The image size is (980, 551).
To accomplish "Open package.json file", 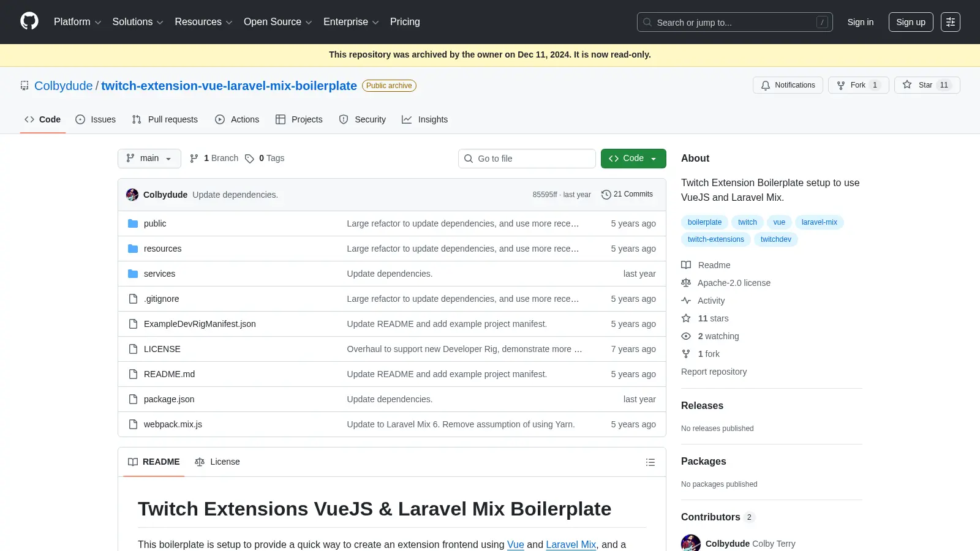I will [169, 399].
